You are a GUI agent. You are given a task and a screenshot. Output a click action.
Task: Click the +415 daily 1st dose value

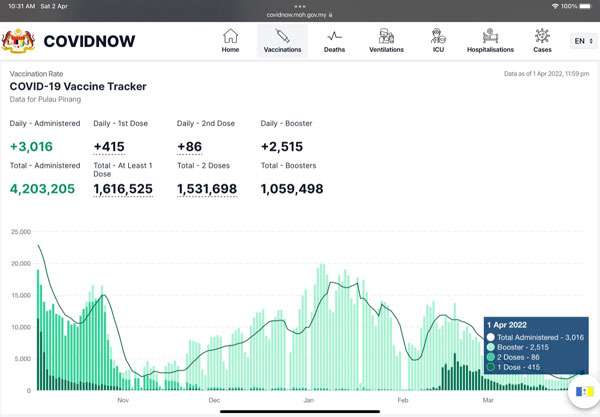[109, 147]
